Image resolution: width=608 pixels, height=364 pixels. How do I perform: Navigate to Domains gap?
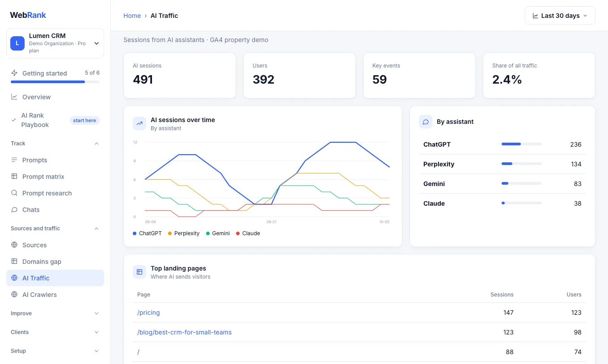pos(55,262)
